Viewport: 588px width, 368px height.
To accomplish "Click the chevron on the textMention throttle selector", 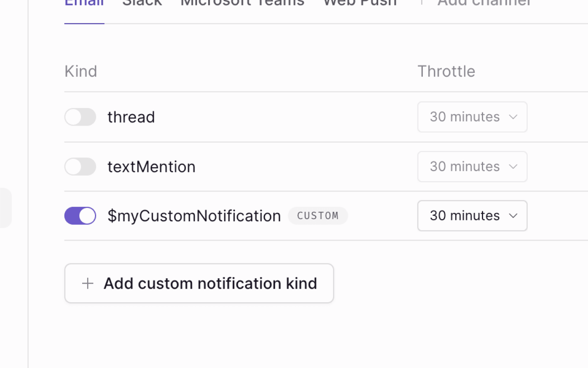I will (513, 167).
